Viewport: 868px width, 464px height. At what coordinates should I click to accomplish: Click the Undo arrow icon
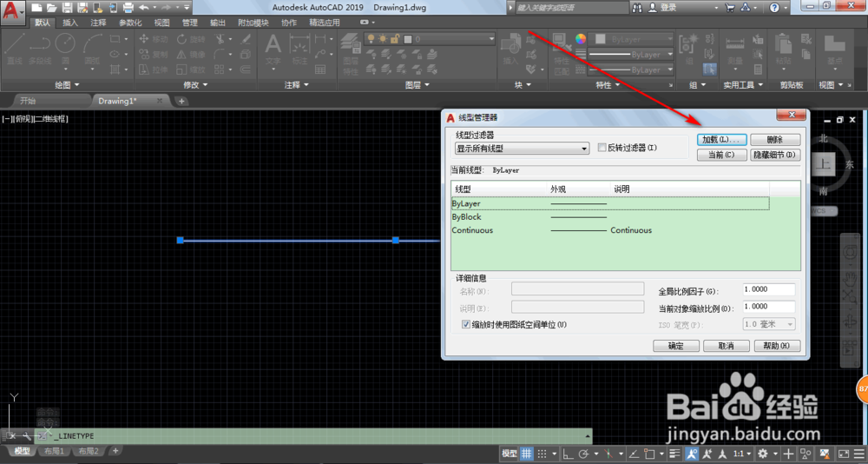tap(143, 8)
